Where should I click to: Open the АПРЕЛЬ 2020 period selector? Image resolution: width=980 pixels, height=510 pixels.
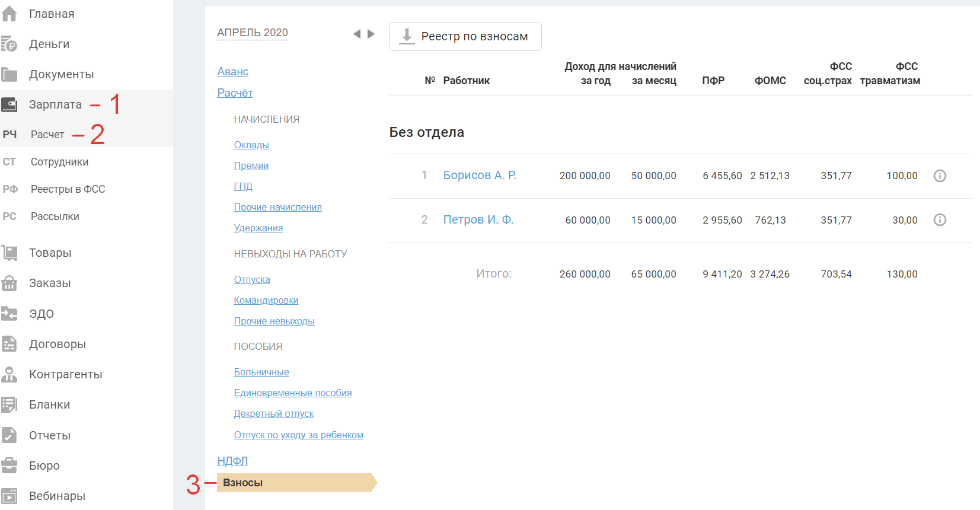click(x=253, y=33)
